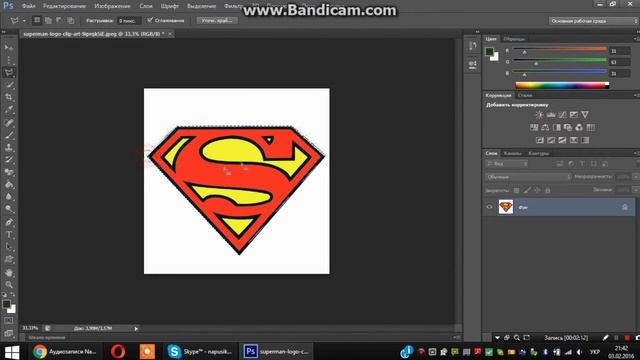The width and height of the screenshot is (640, 360).
Task: Open the Слои menu
Action: point(145,6)
